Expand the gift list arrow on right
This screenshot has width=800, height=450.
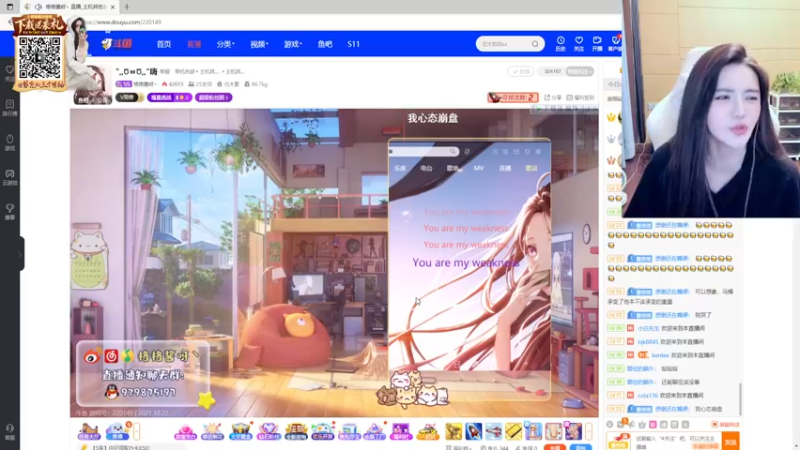pyautogui.click(x=588, y=432)
